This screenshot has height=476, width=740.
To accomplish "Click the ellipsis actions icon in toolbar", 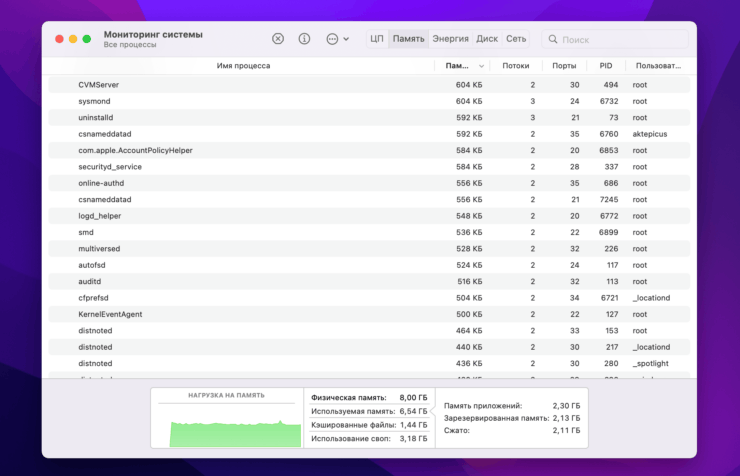I will (332, 39).
